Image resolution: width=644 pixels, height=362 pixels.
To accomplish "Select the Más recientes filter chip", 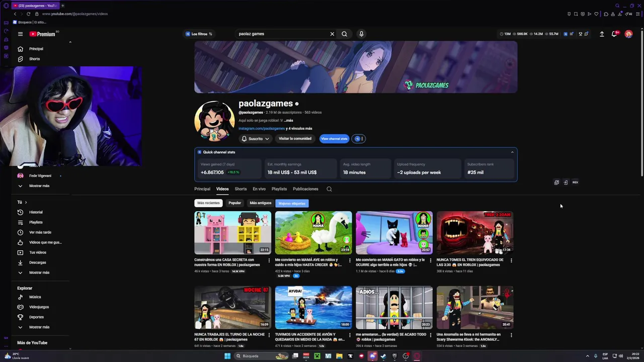I will tap(208, 203).
